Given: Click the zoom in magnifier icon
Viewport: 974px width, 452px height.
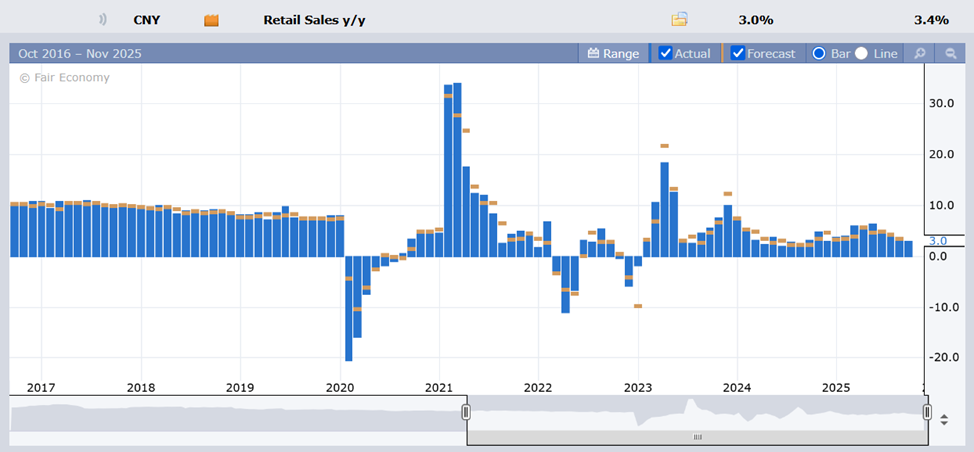Looking at the screenshot, I should point(919,54).
